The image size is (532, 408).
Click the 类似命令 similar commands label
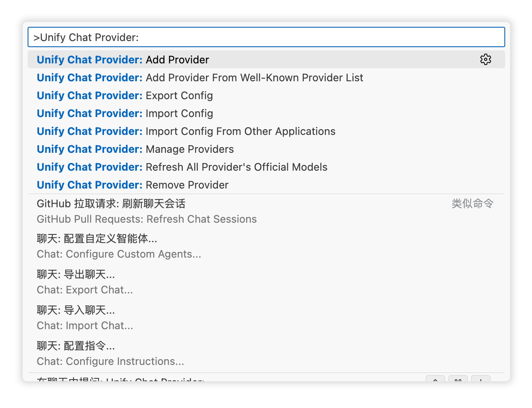[472, 204]
